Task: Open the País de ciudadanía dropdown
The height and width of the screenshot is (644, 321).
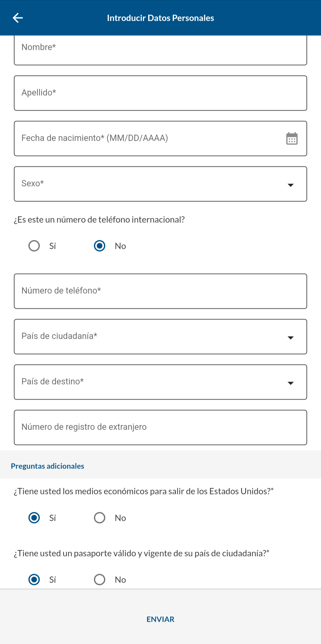Action: pyautogui.click(x=160, y=337)
